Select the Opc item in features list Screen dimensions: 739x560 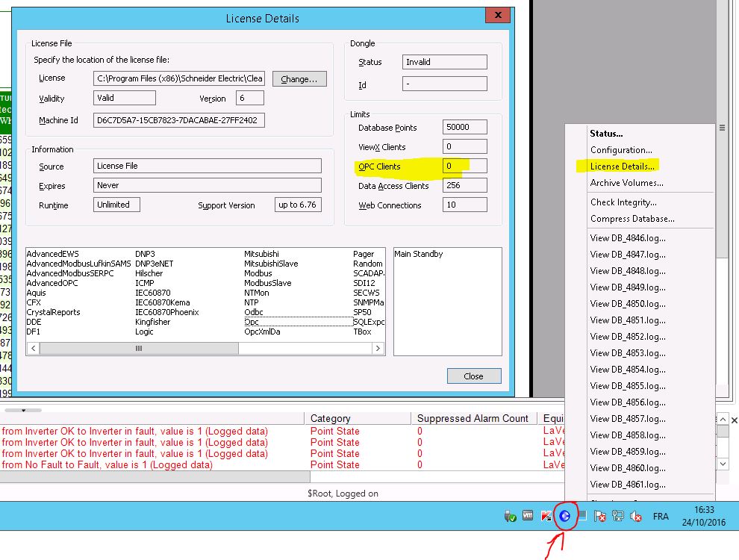tap(254, 322)
